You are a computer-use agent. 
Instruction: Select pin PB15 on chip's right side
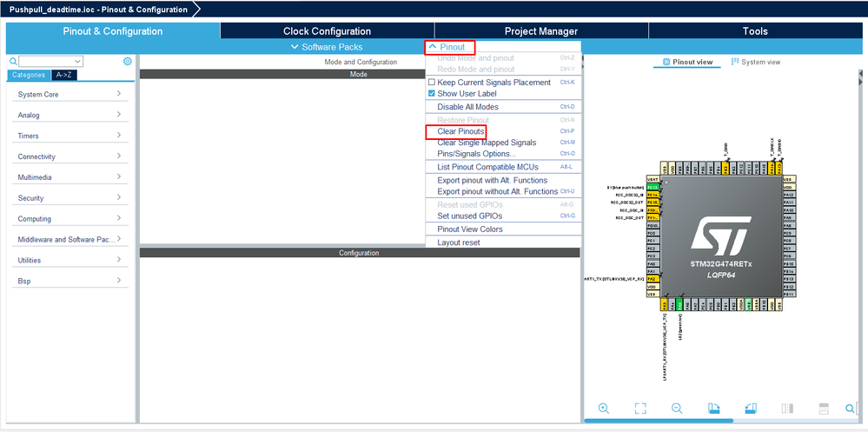[x=789, y=264]
